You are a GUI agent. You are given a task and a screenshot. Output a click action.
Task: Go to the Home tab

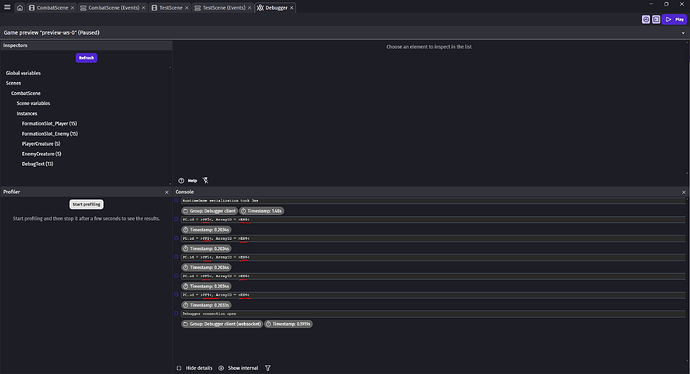(20, 8)
